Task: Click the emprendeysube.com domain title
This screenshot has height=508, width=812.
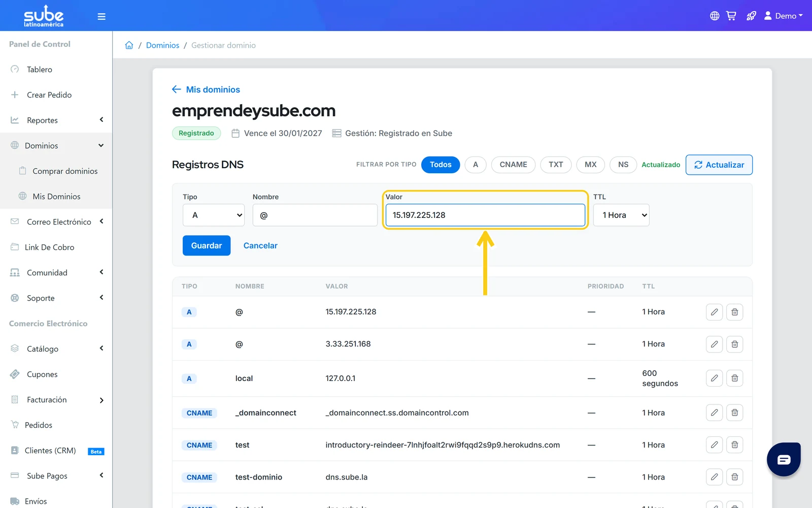Action: coord(254,111)
